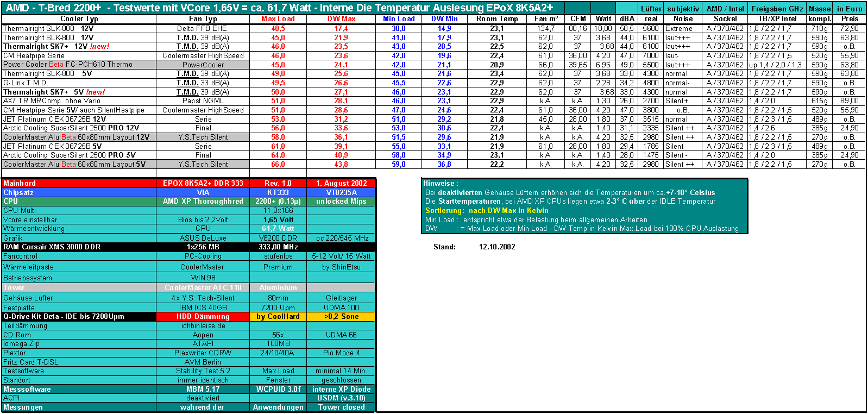868x414 pixels.
Task: Click the "AMD XP Thoroughbred" cell
Action: [203, 202]
